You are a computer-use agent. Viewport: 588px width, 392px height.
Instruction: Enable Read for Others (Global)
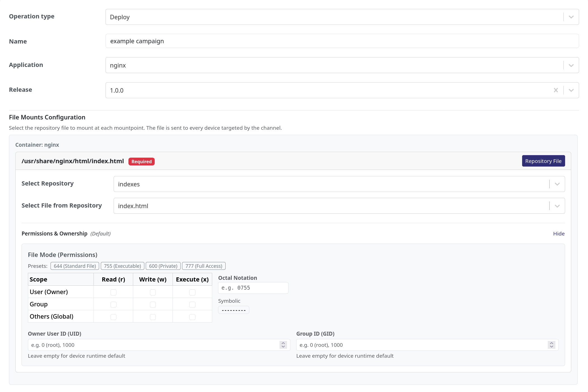click(113, 317)
